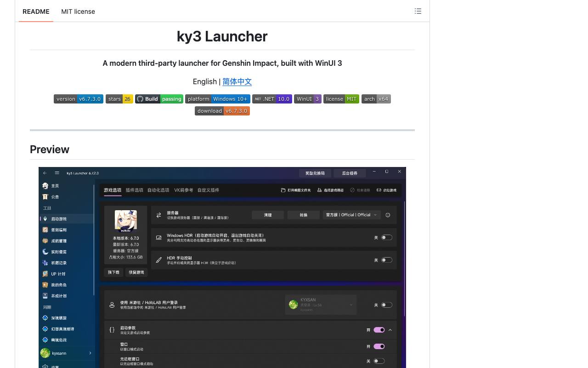Viewport: 588px width, 368px height.
Task: Click the 预下载 button
Action: pyautogui.click(x=113, y=272)
